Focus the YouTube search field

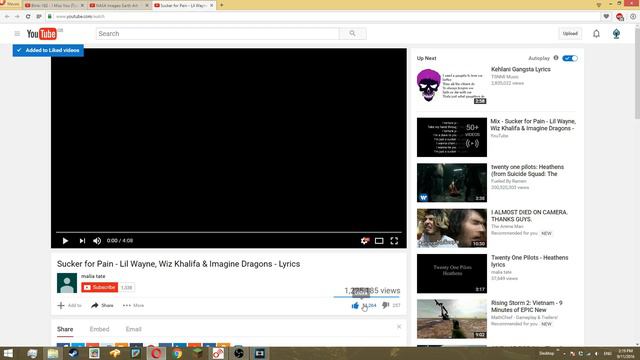tap(218, 33)
